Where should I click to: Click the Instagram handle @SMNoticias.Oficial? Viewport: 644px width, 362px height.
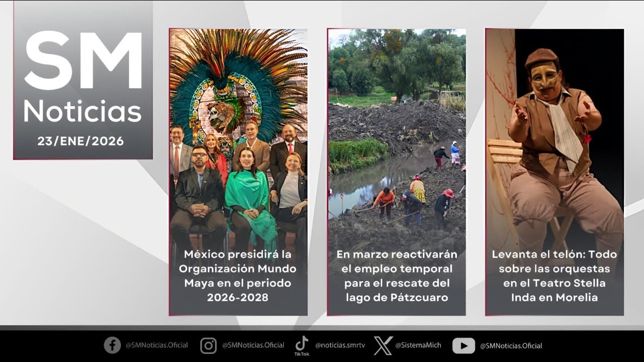point(253,345)
